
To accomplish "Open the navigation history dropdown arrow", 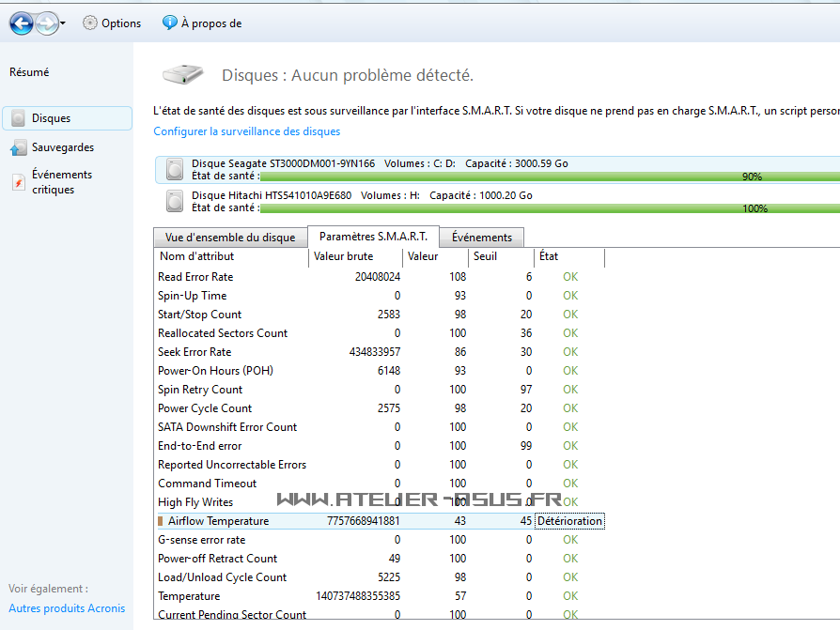I will click(63, 23).
